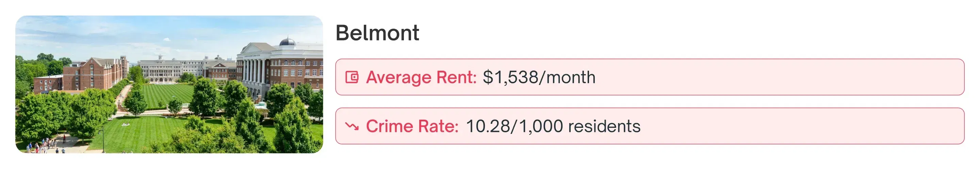
Task: Click empty space in Crime Rate card
Action: [x=799, y=126]
